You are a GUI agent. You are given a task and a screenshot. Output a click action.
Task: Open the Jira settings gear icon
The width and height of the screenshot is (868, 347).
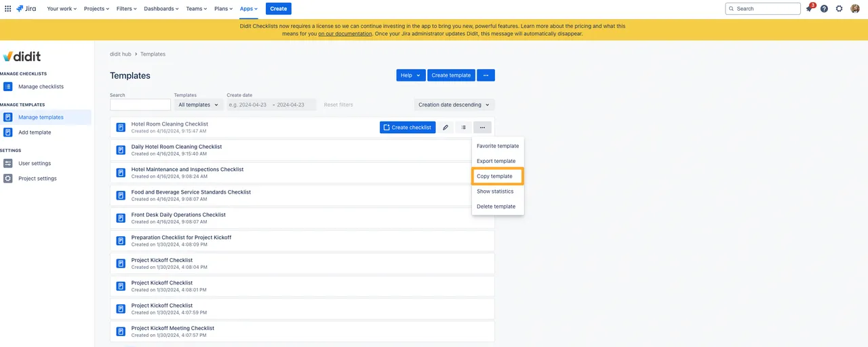click(839, 9)
